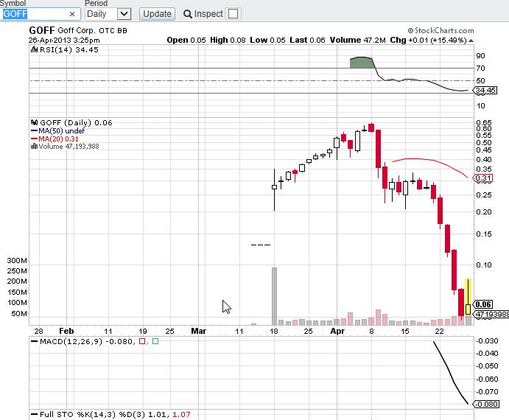Open the Period dropdown arrow
The height and width of the screenshot is (420, 509).
[x=124, y=14]
